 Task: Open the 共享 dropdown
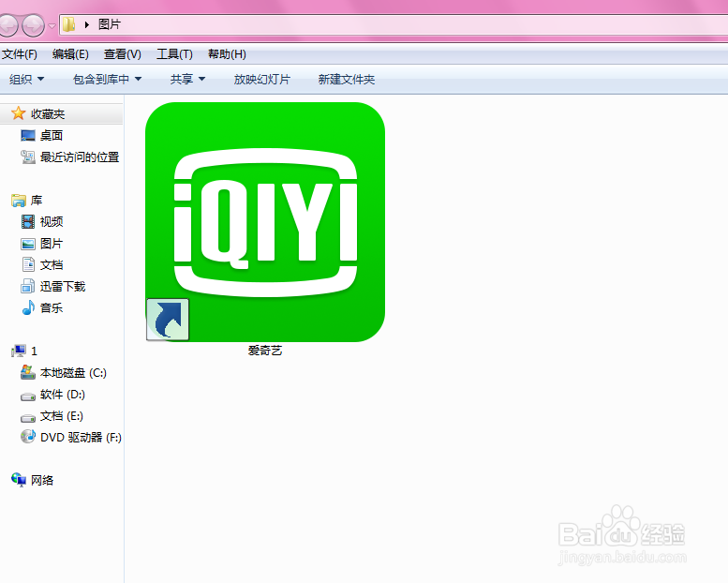(187, 80)
